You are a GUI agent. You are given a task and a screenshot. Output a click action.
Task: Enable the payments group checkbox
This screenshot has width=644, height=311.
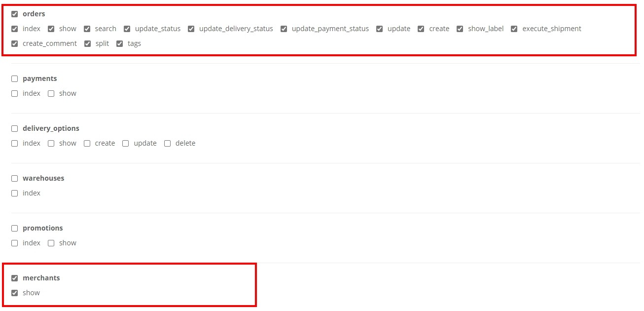(x=14, y=78)
